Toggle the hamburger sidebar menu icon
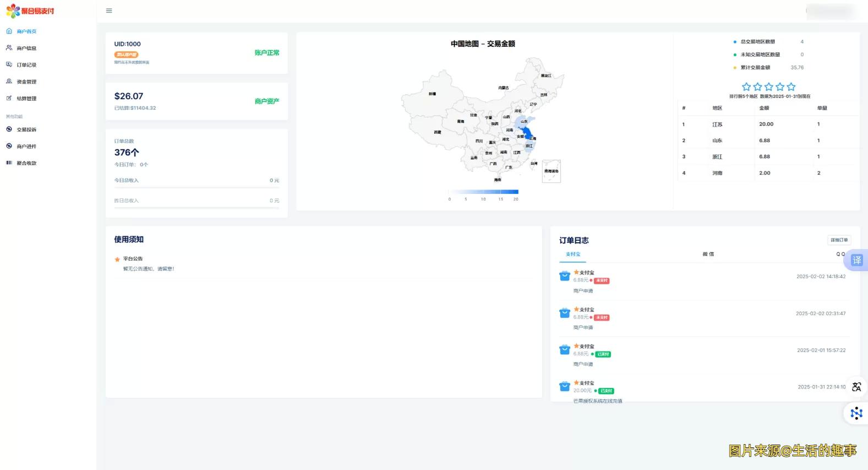Viewport: 868px width, 470px height. [x=109, y=11]
